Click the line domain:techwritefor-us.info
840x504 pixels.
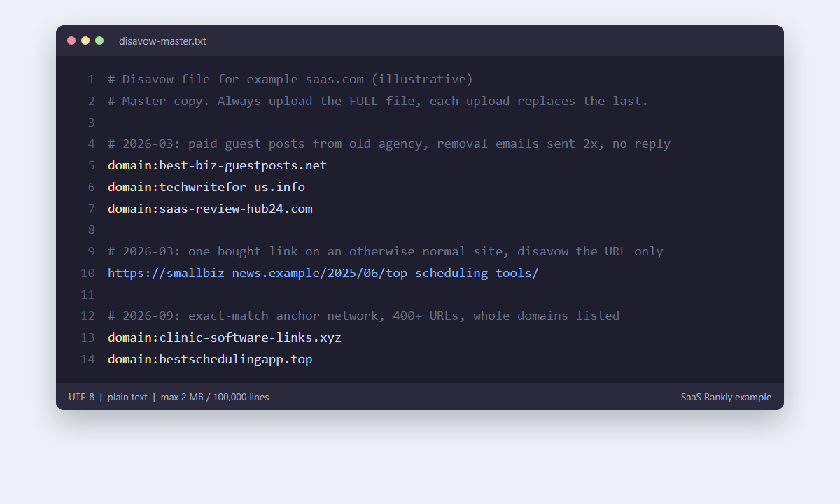pyautogui.click(x=206, y=187)
